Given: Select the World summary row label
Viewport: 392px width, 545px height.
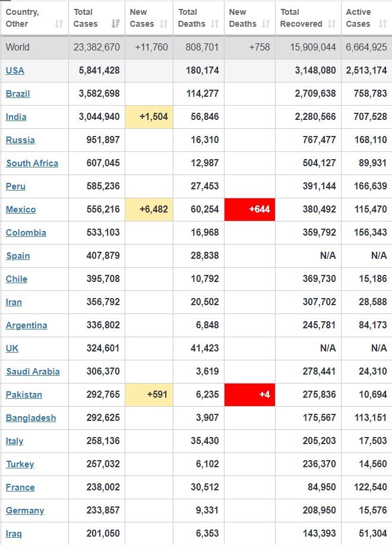Looking at the screenshot, I should (18, 47).
